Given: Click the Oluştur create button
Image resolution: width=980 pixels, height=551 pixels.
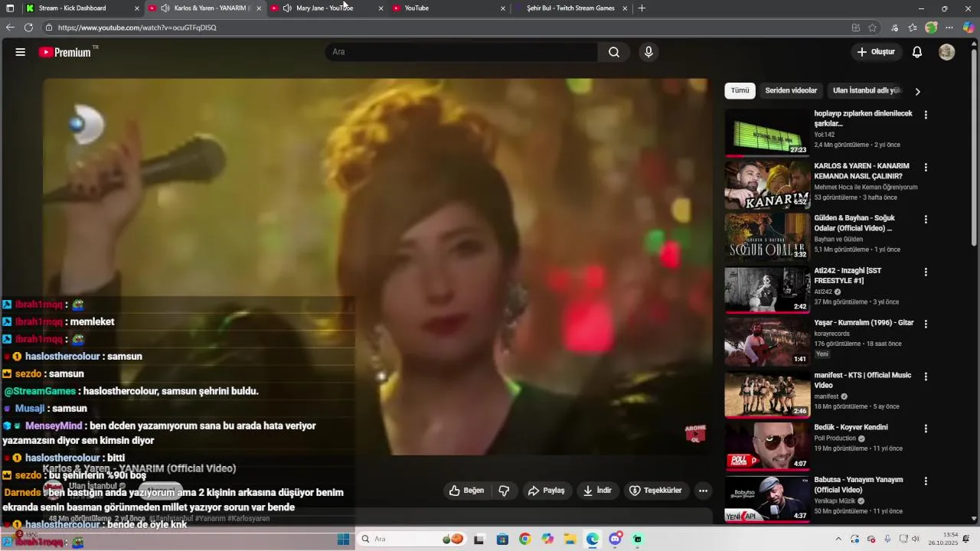Looking at the screenshot, I should click(876, 52).
